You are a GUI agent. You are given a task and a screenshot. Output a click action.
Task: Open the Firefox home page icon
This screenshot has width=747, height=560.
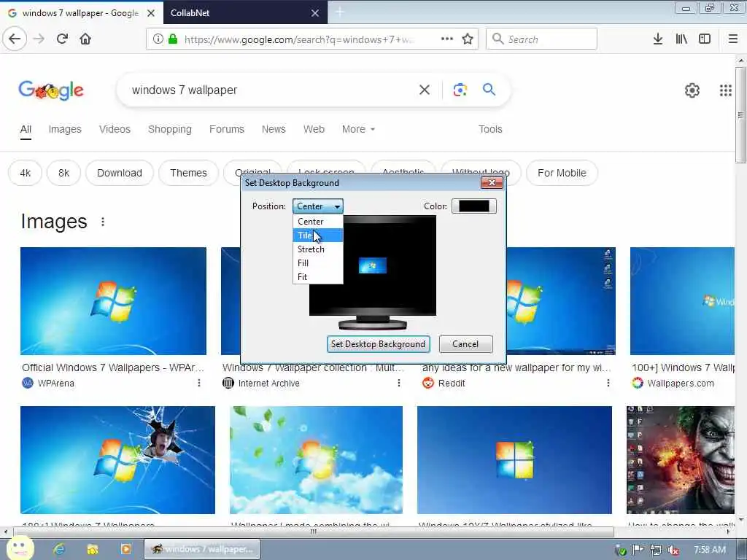coord(85,39)
